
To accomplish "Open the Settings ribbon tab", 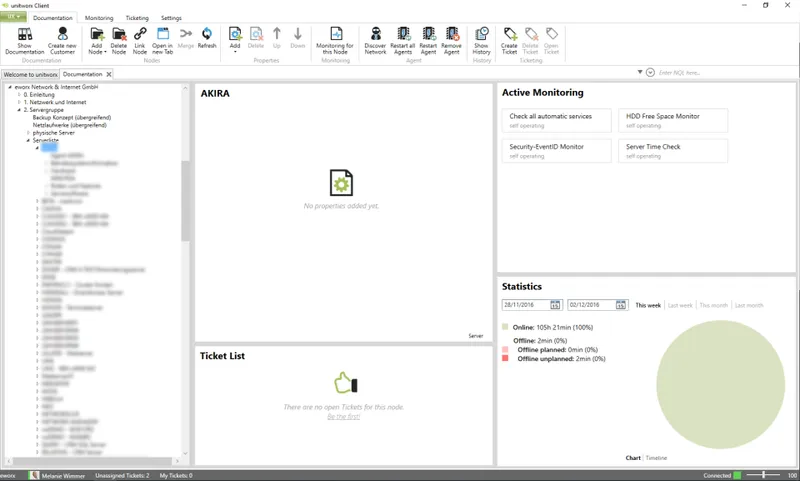I will (x=171, y=18).
